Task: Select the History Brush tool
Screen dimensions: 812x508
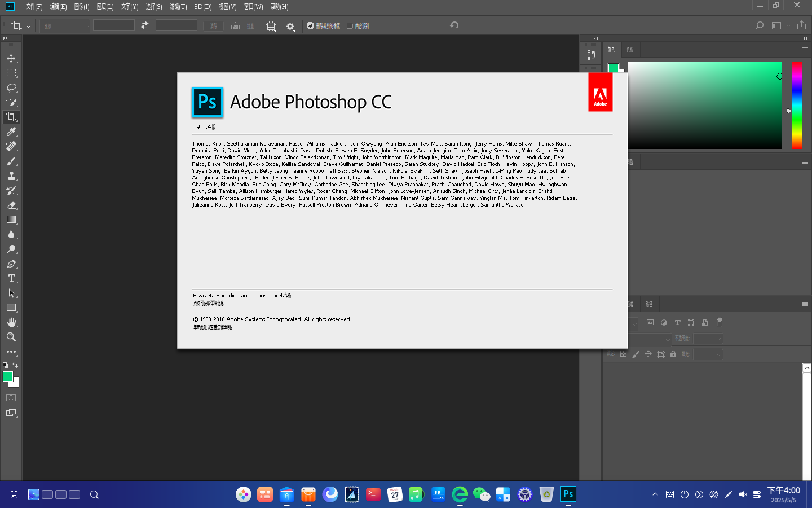Action: pos(11,190)
